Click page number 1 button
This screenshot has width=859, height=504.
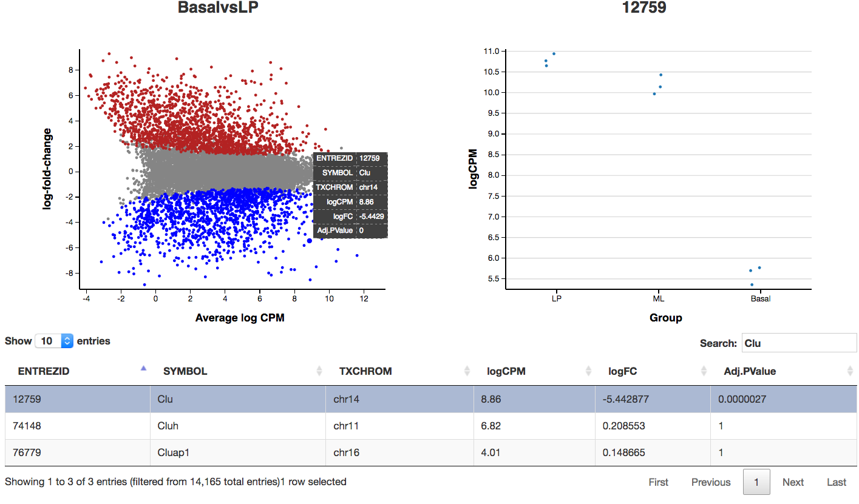click(x=756, y=482)
